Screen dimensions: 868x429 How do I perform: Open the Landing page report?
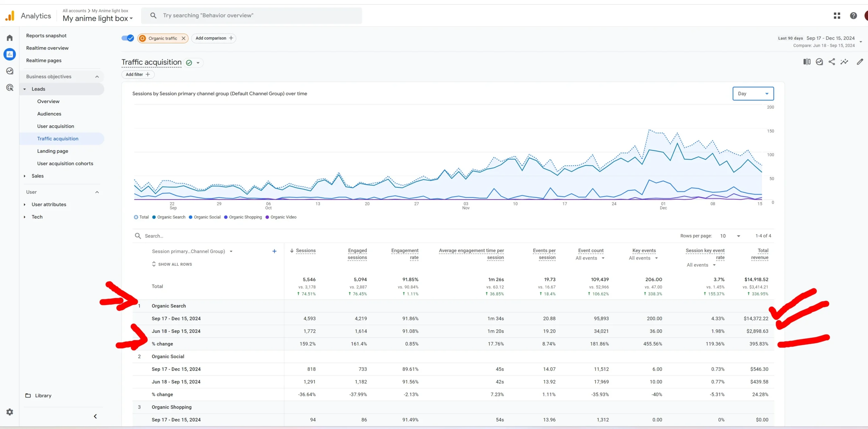point(53,151)
